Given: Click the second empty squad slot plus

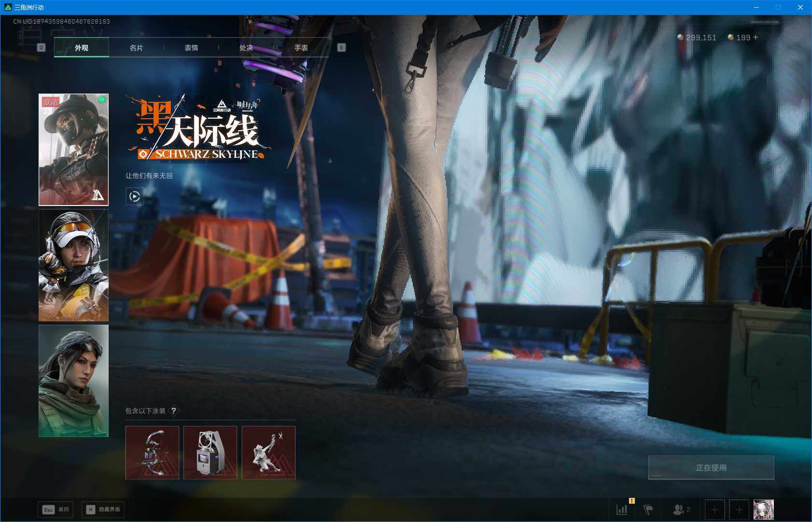Looking at the screenshot, I should tap(739, 509).
